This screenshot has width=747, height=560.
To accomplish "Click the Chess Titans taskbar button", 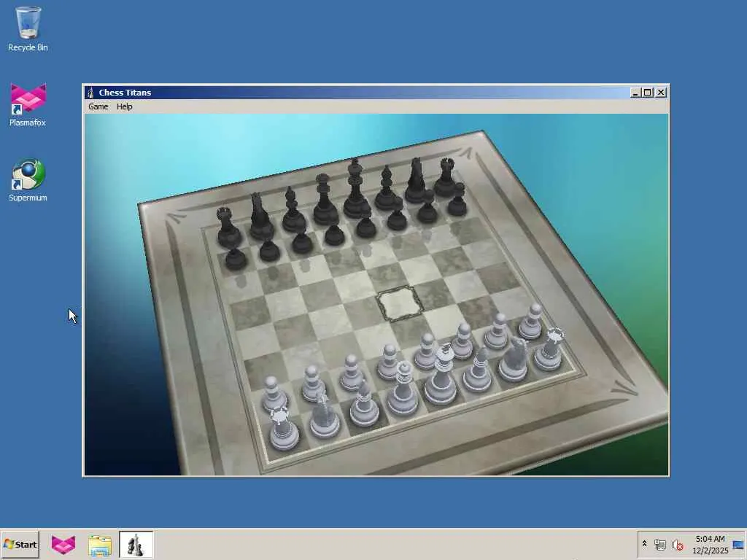I will (136, 545).
